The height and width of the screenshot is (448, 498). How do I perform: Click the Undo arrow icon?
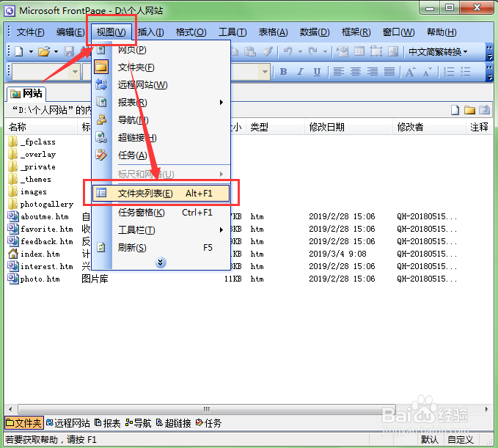(288, 51)
